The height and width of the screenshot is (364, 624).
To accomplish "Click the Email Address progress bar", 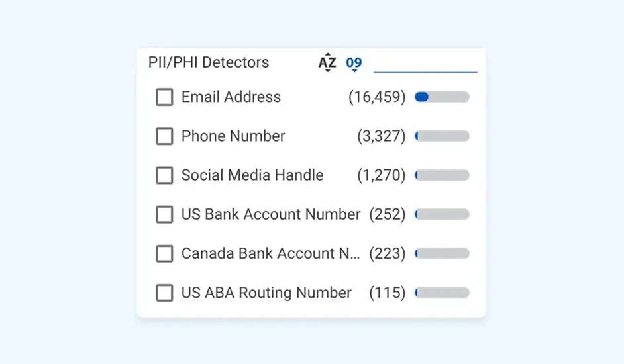I will [x=442, y=97].
